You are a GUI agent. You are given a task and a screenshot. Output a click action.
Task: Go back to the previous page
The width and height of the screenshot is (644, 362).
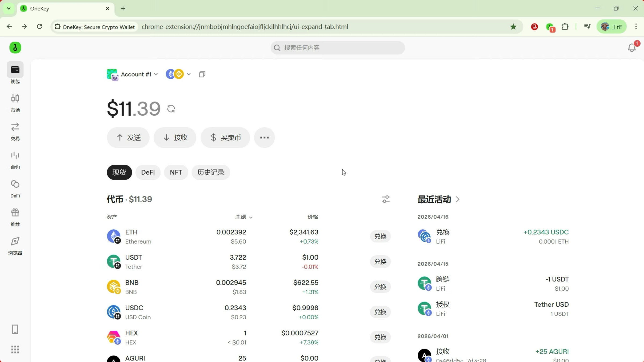9,26
